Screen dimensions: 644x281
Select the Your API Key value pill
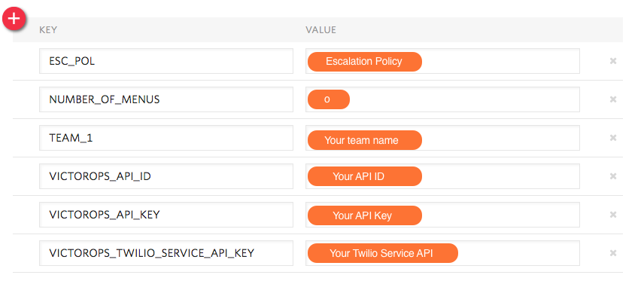click(365, 215)
